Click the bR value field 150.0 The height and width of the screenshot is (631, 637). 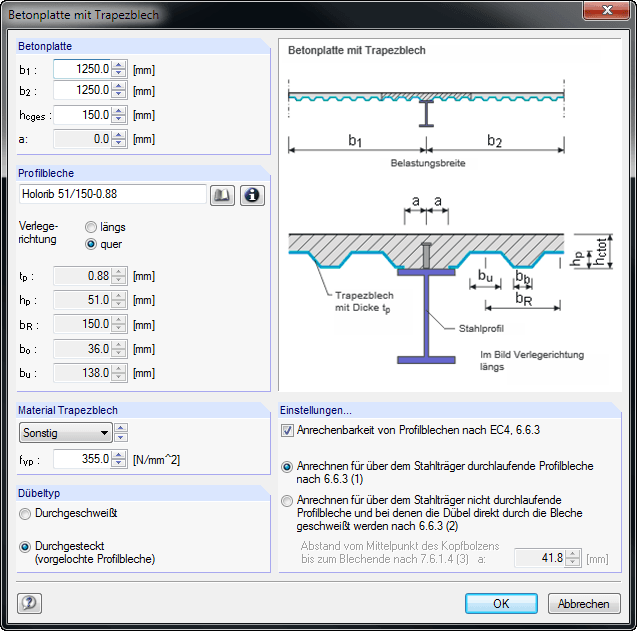click(82, 324)
